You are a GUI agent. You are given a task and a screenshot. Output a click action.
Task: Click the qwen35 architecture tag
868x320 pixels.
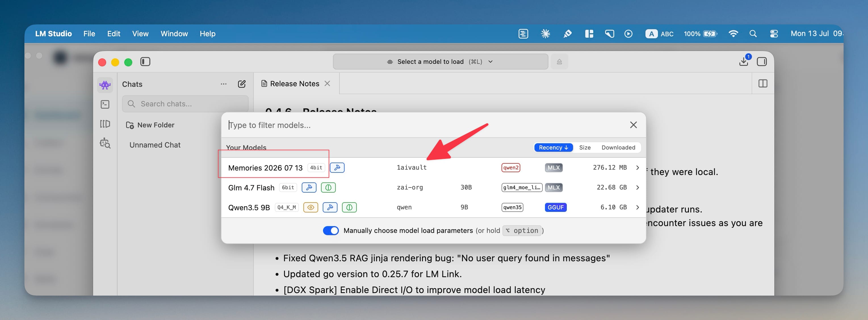pos(512,207)
